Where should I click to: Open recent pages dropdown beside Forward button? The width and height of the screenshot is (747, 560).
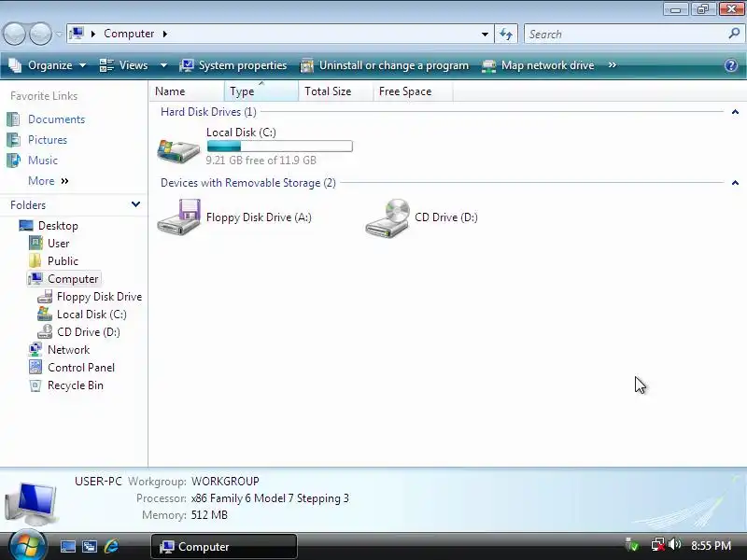pyautogui.click(x=59, y=35)
